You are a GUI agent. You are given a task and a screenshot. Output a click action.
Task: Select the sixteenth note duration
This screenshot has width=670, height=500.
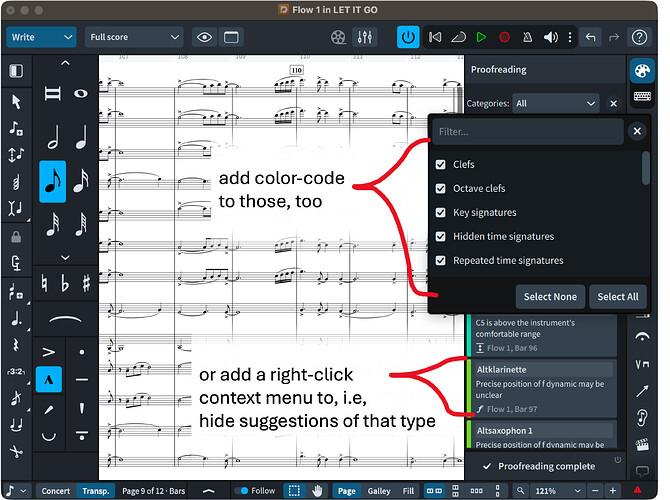tap(81, 182)
